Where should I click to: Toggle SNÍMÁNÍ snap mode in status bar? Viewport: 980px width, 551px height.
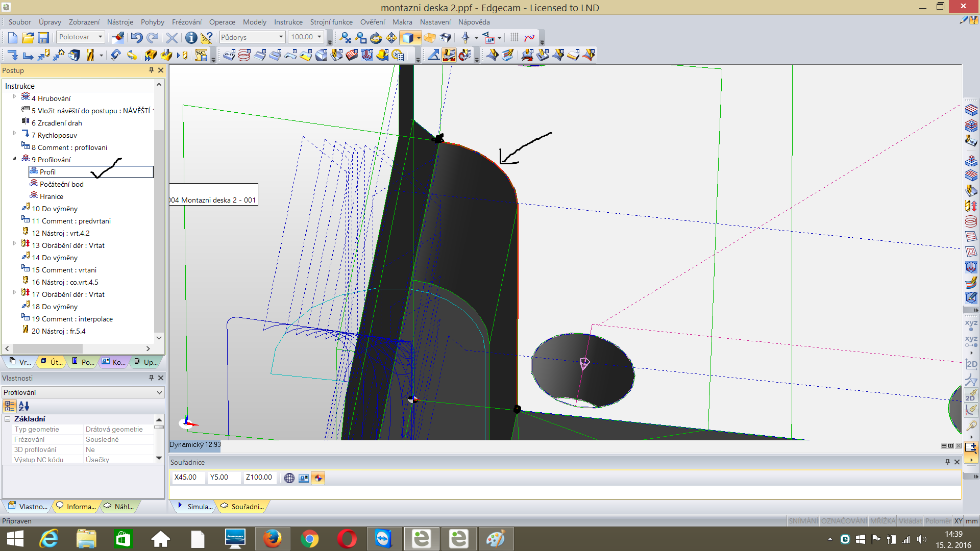[x=802, y=521]
